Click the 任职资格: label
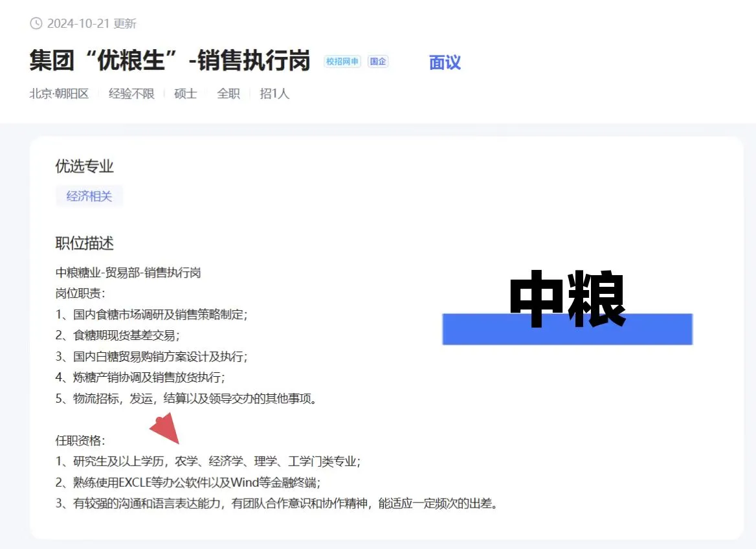 click(80, 440)
